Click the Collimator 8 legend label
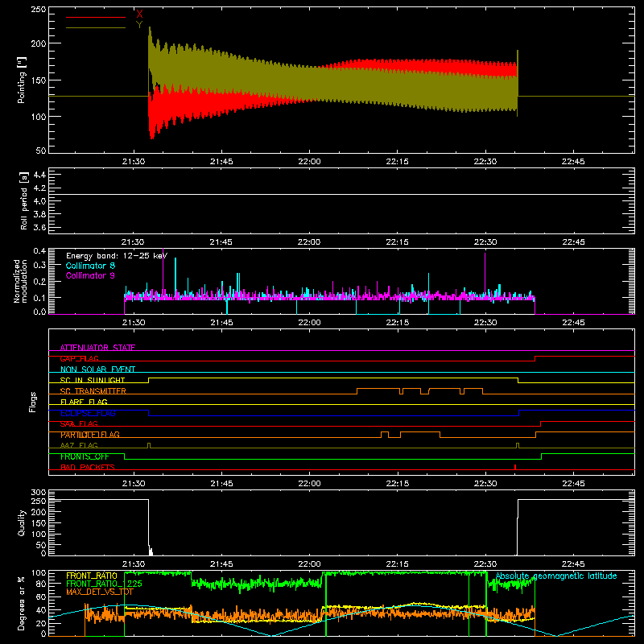Image resolution: width=644 pixels, height=644 pixels. (90, 266)
